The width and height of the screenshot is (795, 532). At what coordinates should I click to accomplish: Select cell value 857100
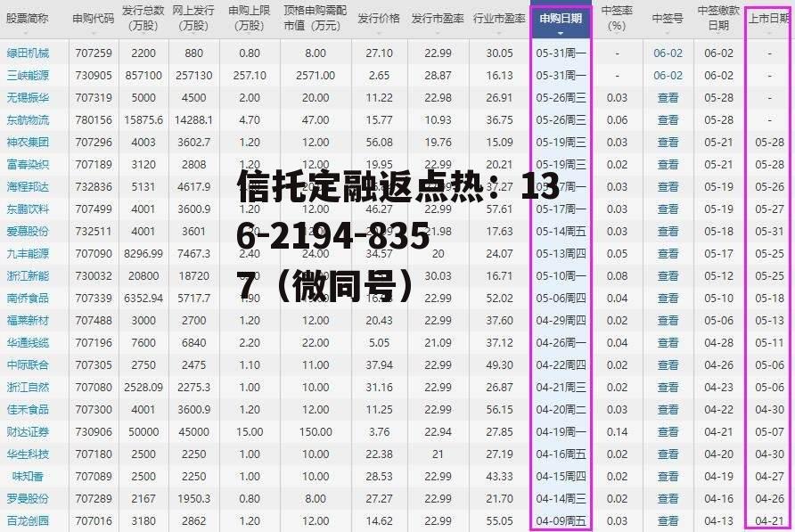coord(143,75)
